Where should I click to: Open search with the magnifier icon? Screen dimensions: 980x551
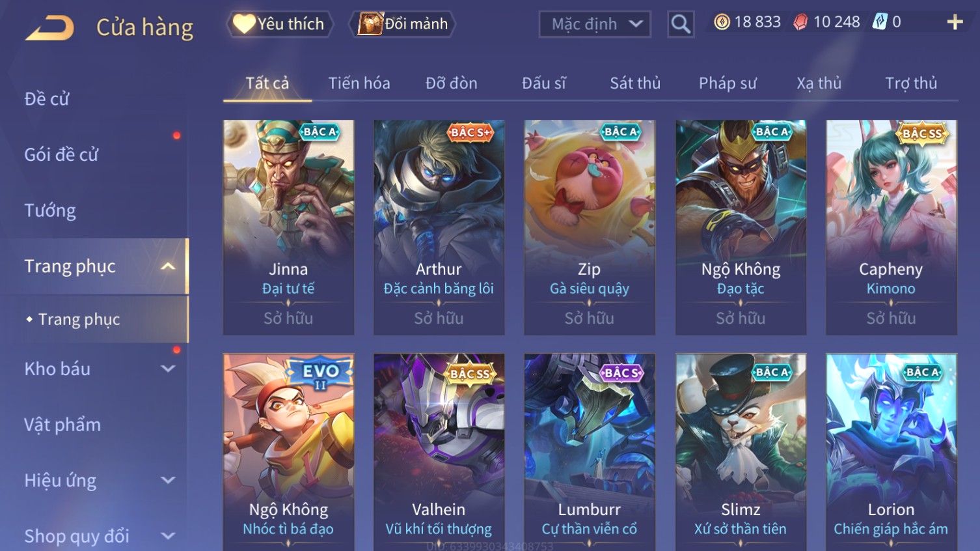(x=681, y=25)
